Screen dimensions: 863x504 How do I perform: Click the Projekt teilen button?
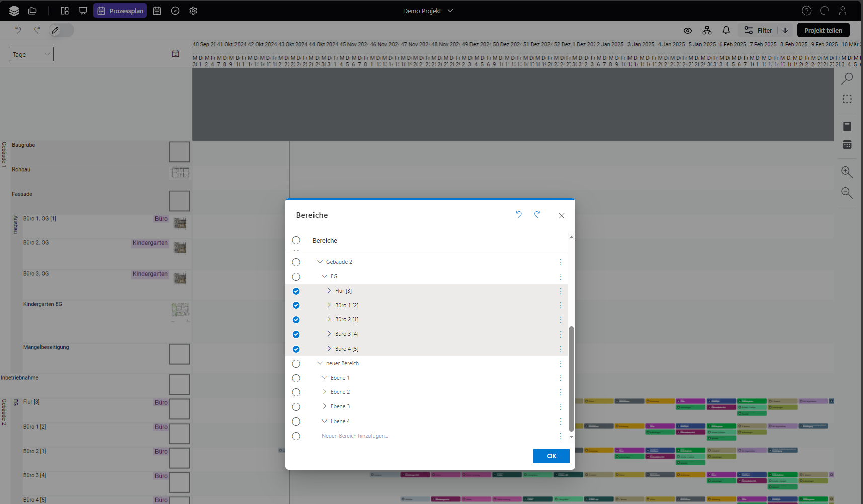pyautogui.click(x=823, y=30)
